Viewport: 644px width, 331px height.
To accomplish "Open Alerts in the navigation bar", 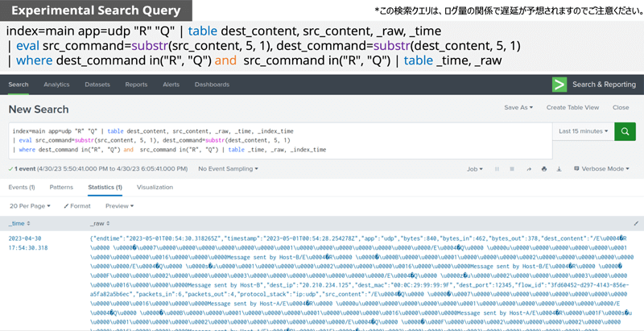I will click(171, 85).
